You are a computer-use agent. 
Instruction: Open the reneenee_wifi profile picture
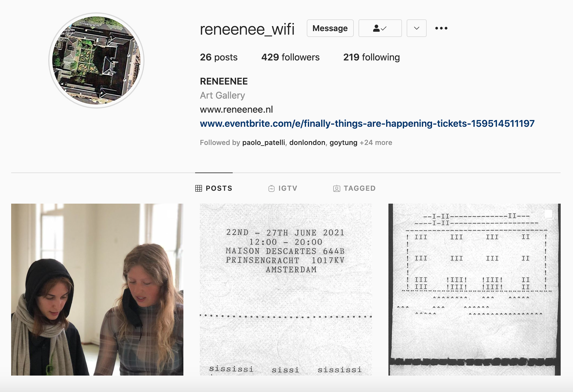pos(96,61)
